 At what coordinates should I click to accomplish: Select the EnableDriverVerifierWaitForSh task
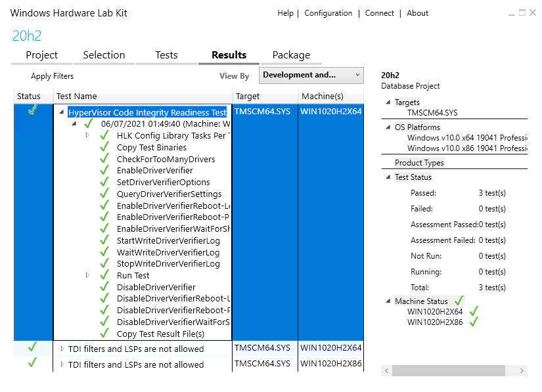(173, 229)
